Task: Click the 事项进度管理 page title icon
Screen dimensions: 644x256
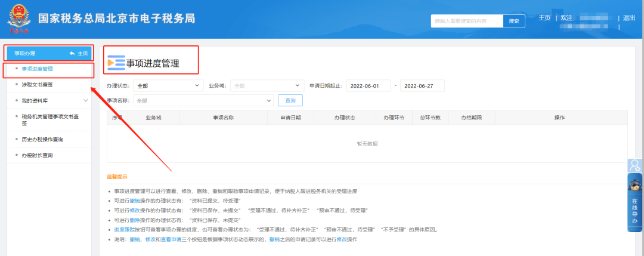Action: pyautogui.click(x=116, y=63)
